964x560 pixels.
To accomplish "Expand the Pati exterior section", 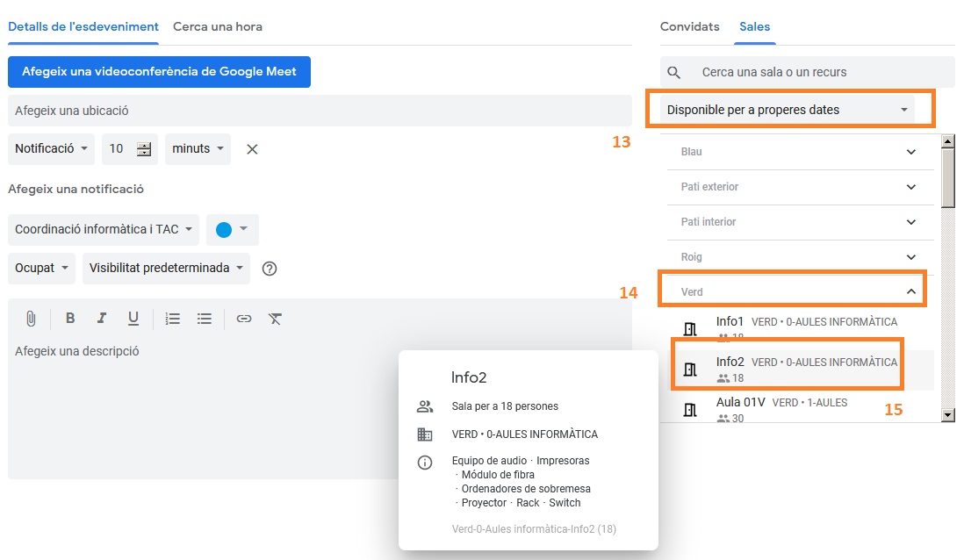I will (800, 187).
